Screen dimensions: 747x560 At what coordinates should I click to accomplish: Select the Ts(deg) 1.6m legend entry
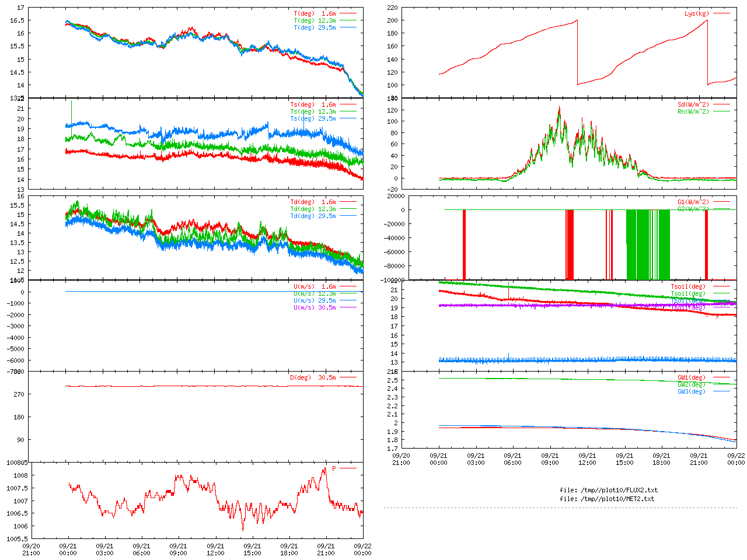point(313,104)
